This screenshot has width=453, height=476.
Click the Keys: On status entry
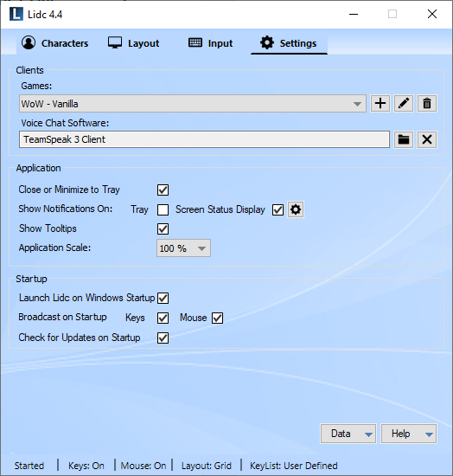[86, 466]
